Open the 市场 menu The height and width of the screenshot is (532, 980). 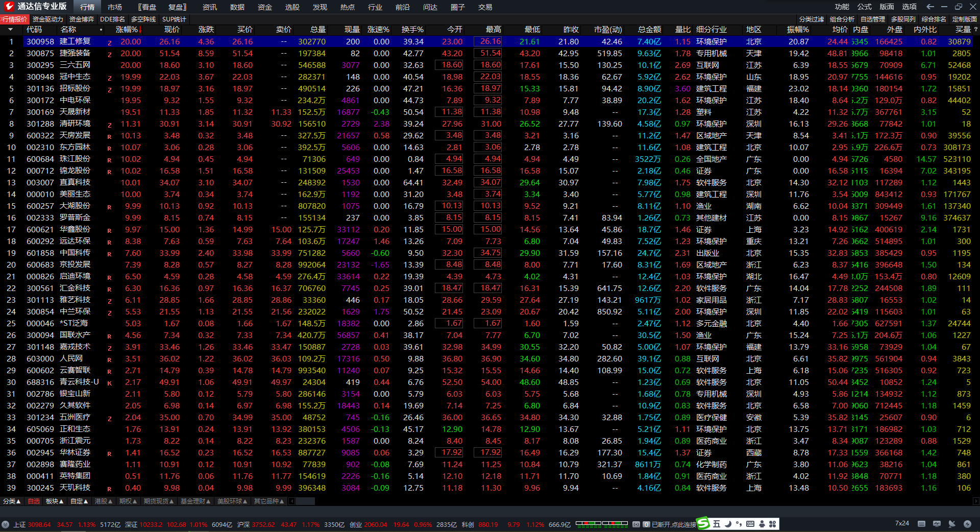(x=115, y=7)
